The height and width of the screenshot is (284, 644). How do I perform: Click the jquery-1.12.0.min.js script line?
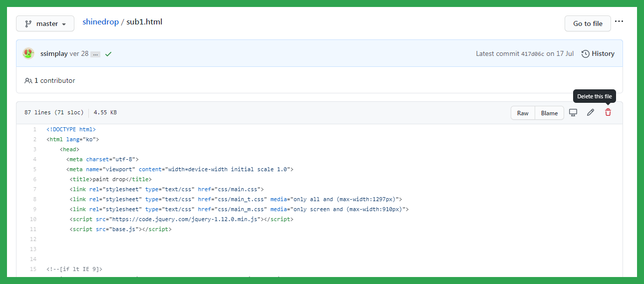coord(181,219)
